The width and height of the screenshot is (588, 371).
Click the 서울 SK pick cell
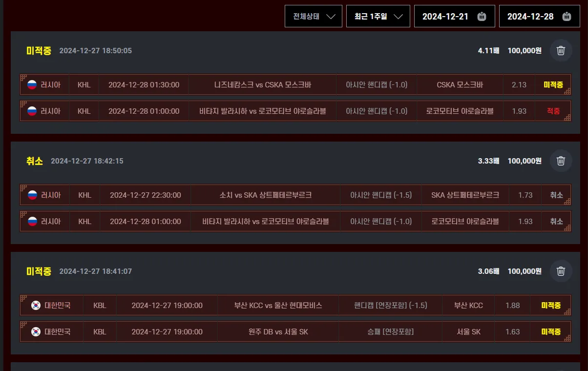coord(468,331)
